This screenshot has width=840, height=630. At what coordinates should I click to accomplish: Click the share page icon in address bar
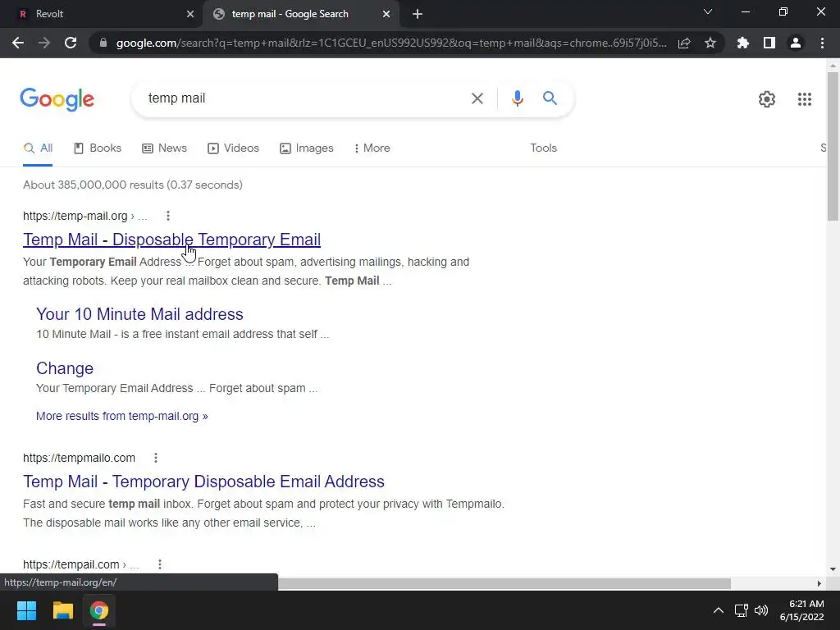click(684, 43)
